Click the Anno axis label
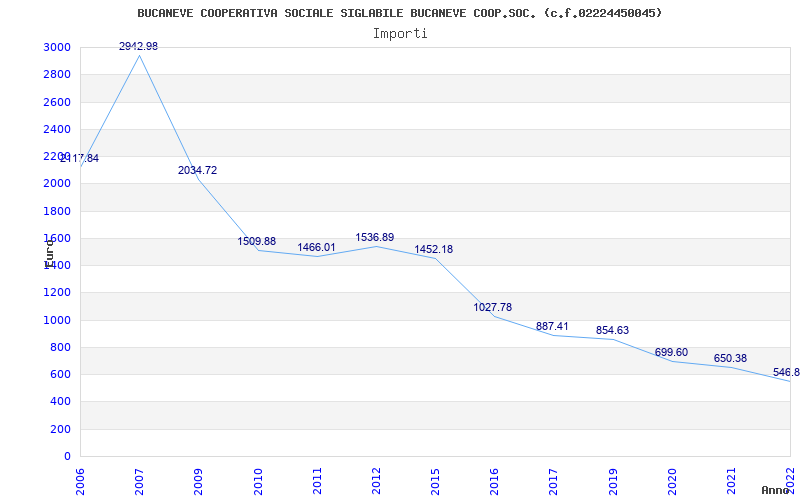 (777, 490)
